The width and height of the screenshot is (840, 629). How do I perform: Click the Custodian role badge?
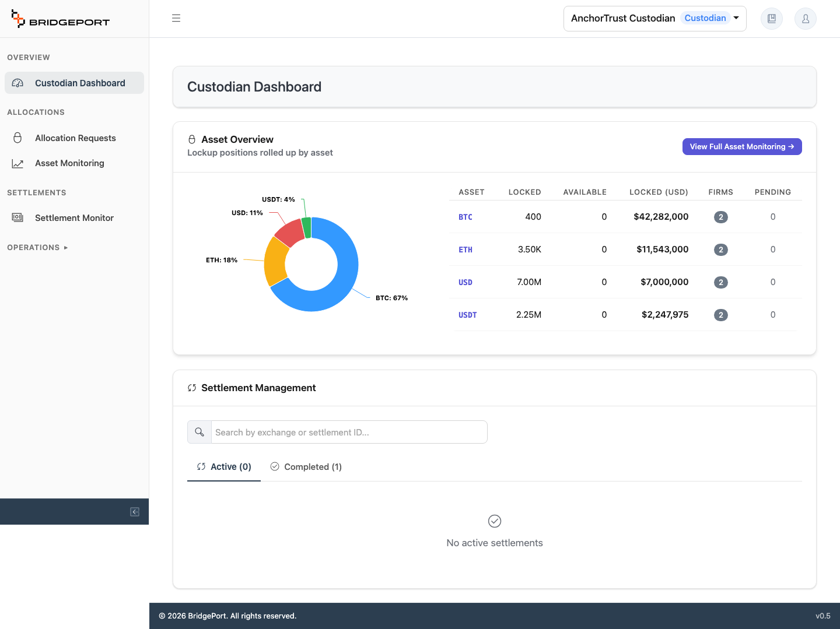(705, 18)
